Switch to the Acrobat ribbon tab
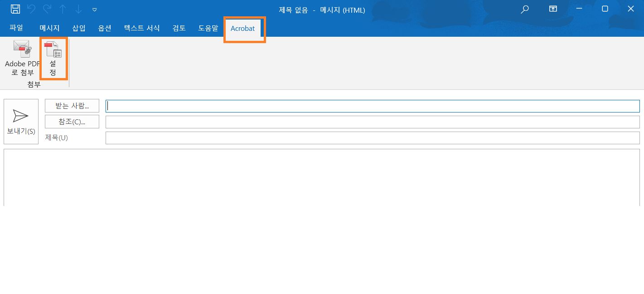Image resolution: width=644 pixels, height=294 pixels. pos(243,28)
